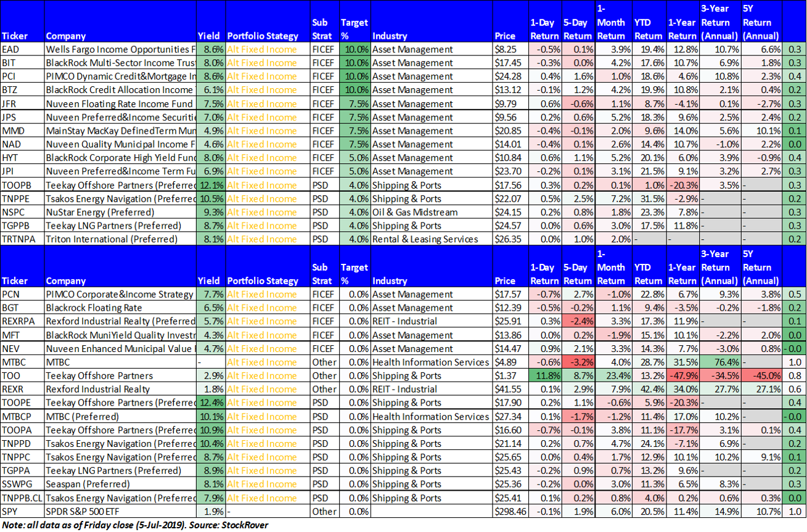
Task: Select the 27.1% 5Y return cell
Action: point(761,389)
